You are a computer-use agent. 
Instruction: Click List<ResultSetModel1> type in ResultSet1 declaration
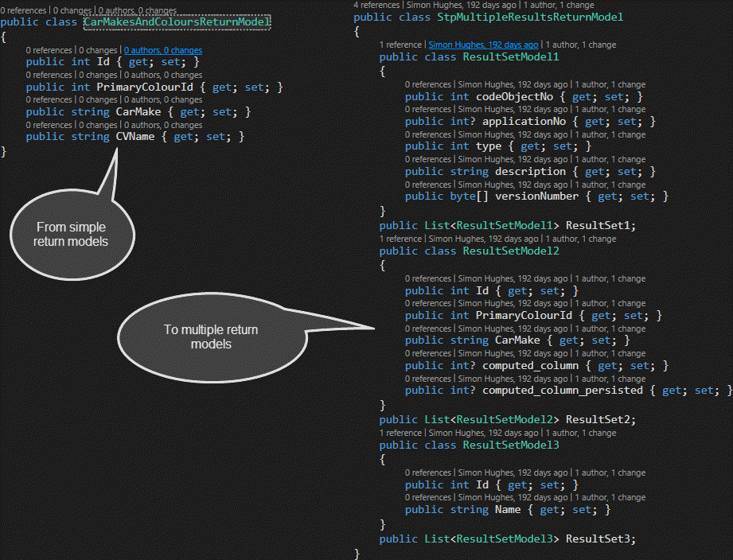pos(492,226)
